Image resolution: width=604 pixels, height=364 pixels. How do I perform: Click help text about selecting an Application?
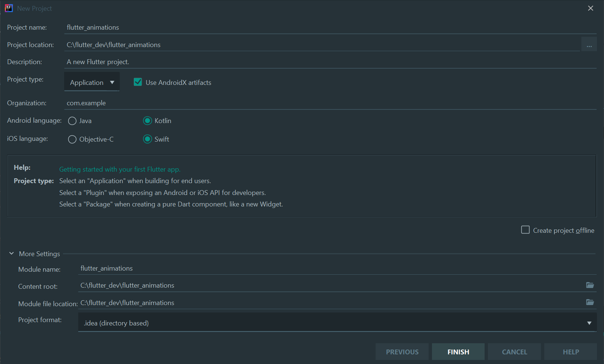[135, 181]
